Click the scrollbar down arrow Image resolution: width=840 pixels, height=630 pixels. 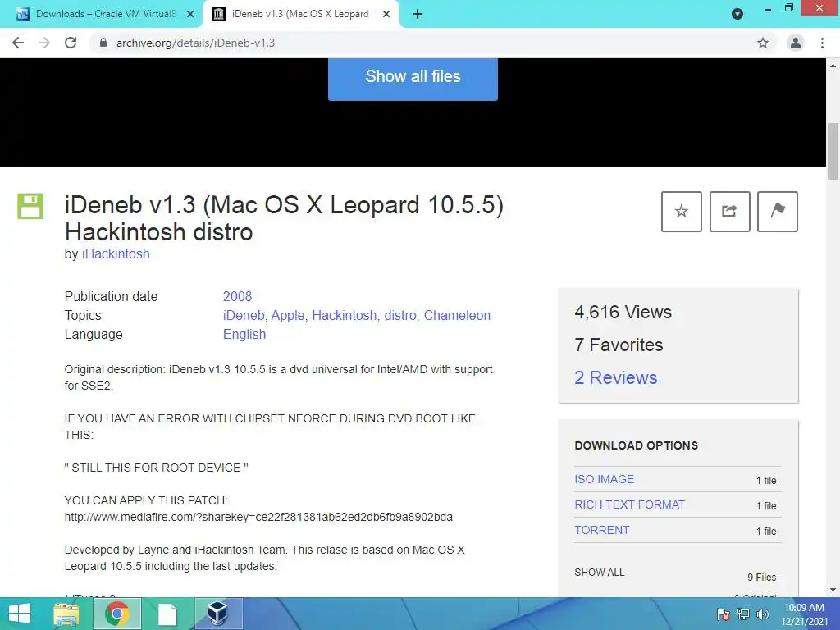pyautogui.click(x=833, y=590)
